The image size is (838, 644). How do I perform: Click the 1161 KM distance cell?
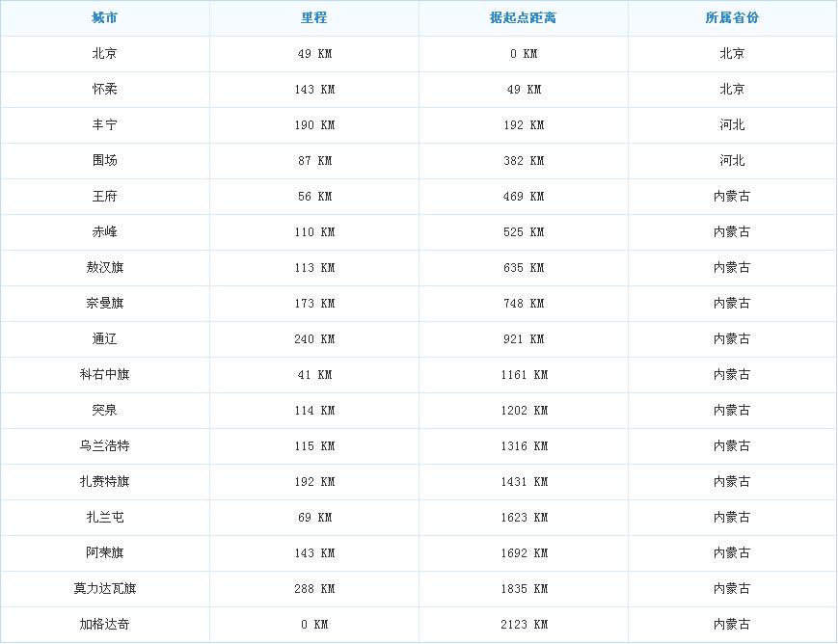(x=523, y=375)
